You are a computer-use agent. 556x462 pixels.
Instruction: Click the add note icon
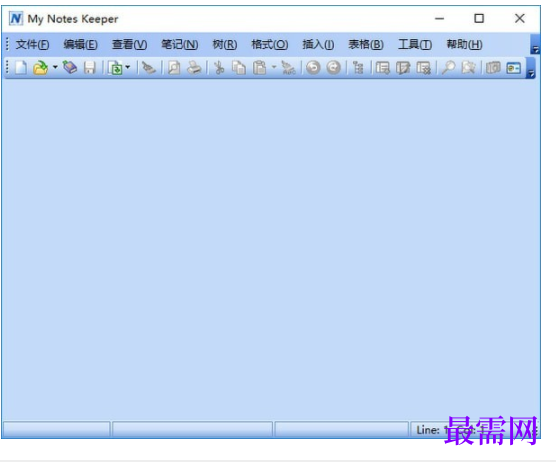click(382, 67)
